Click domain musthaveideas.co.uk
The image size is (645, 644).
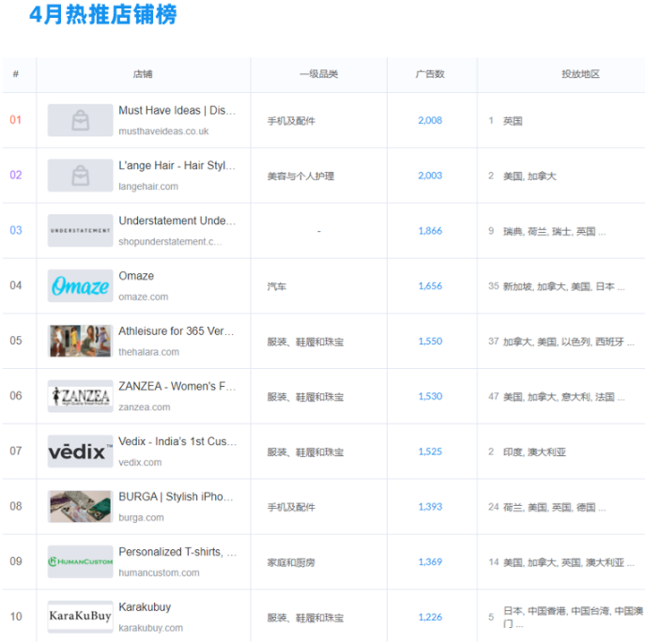pos(163,131)
